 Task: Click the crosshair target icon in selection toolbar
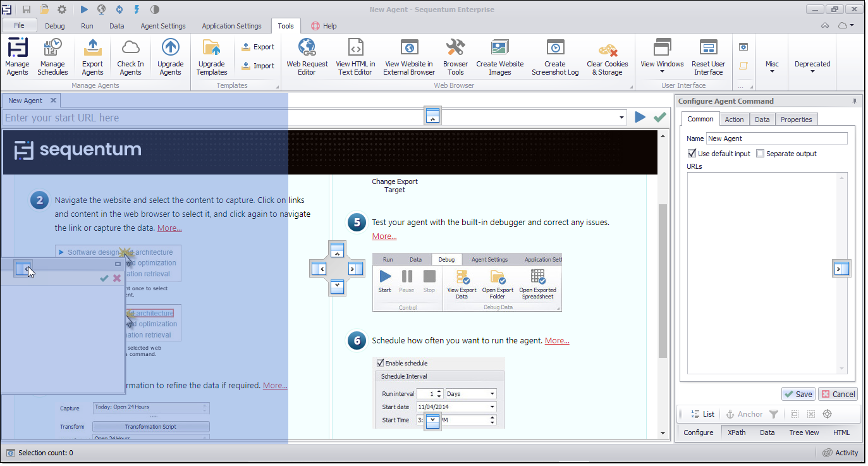tap(827, 414)
